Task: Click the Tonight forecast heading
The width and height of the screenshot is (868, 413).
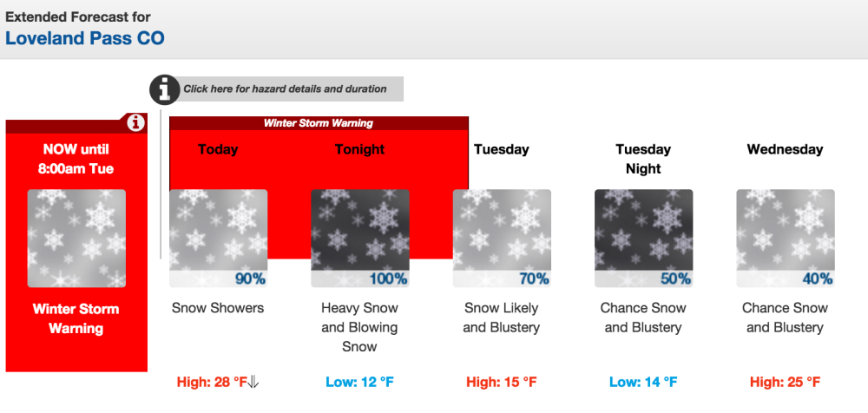Action: point(360,149)
